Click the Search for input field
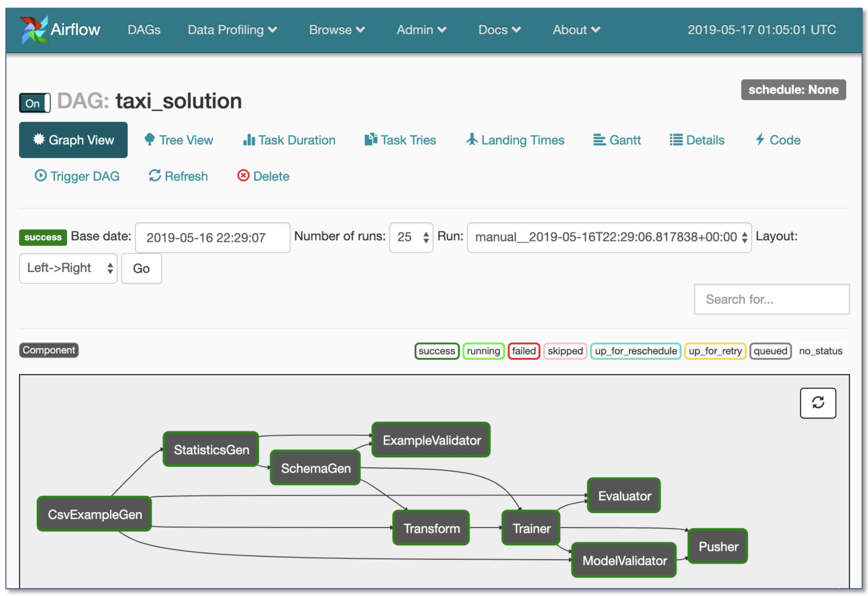Image resolution: width=868 pixels, height=596 pixels. [x=771, y=299]
